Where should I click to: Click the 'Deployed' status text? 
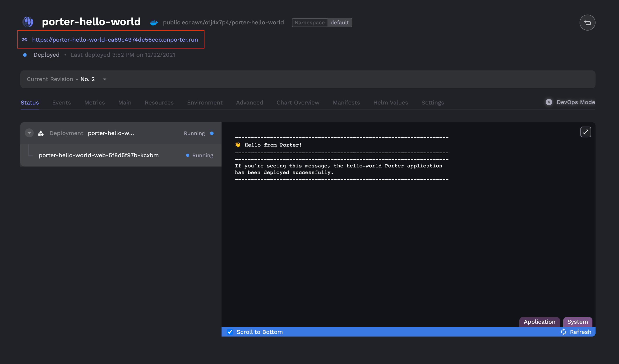point(46,55)
